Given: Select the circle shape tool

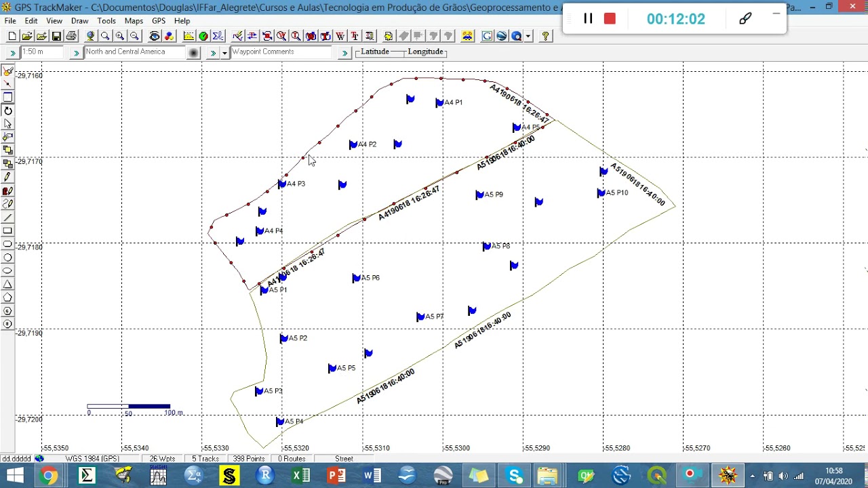Looking at the screenshot, I should click(x=8, y=258).
